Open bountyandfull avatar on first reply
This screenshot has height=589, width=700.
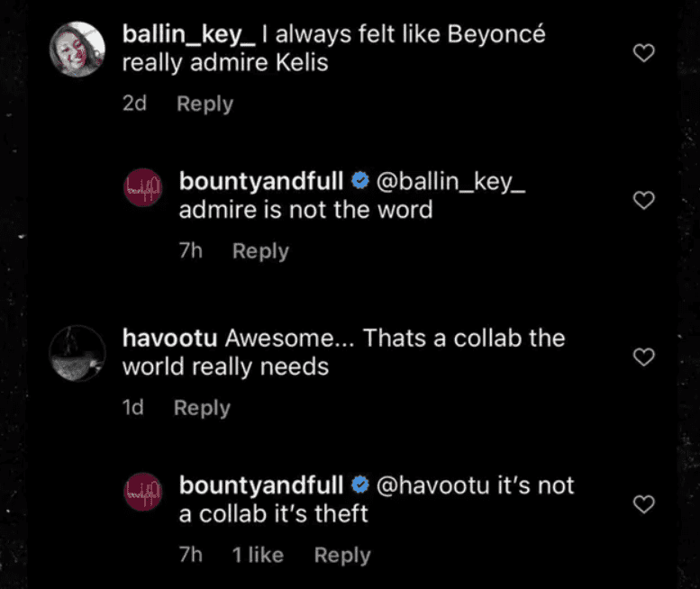142,192
